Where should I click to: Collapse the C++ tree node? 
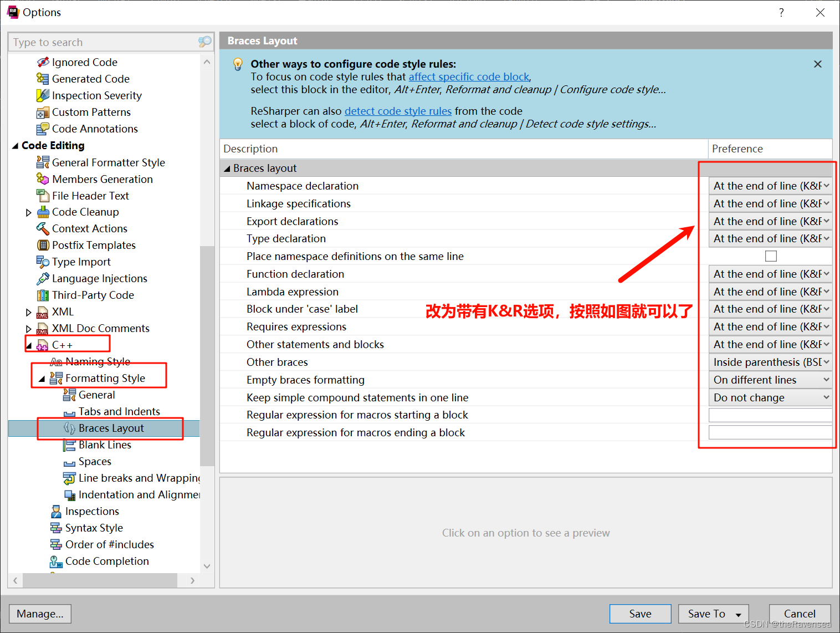tap(29, 345)
